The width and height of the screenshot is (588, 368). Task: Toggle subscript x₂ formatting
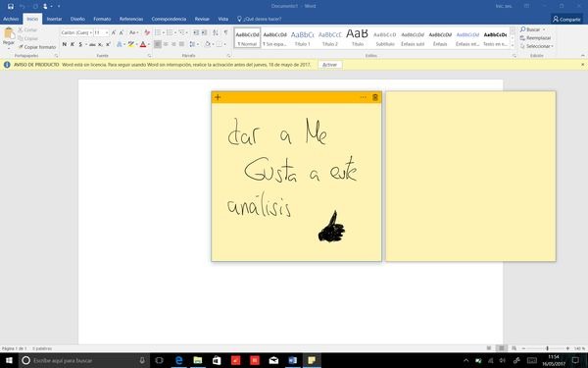[100, 44]
